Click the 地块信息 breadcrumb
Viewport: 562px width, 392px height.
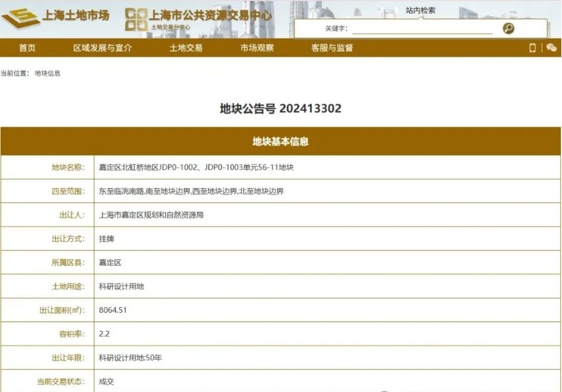click(x=47, y=74)
